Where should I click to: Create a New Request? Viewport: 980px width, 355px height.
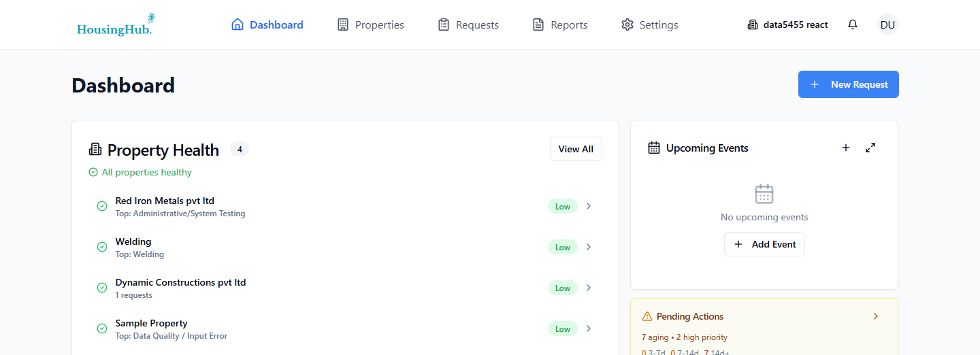click(848, 84)
